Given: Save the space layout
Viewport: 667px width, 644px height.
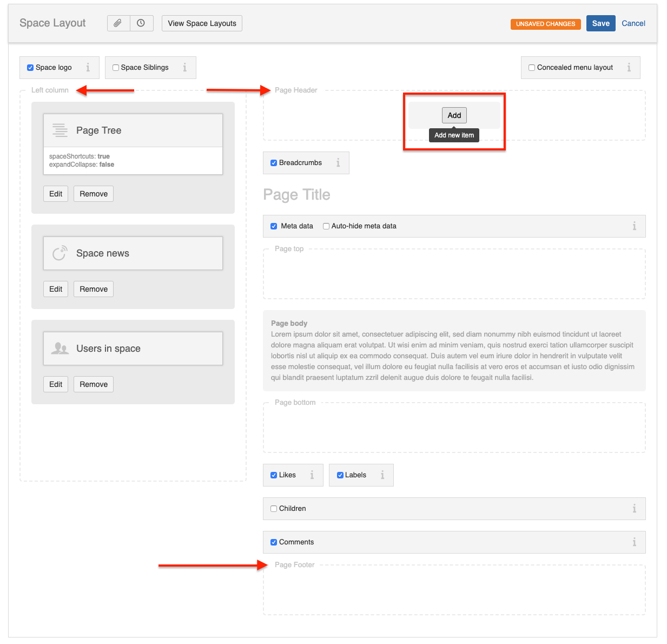Looking at the screenshot, I should [600, 23].
